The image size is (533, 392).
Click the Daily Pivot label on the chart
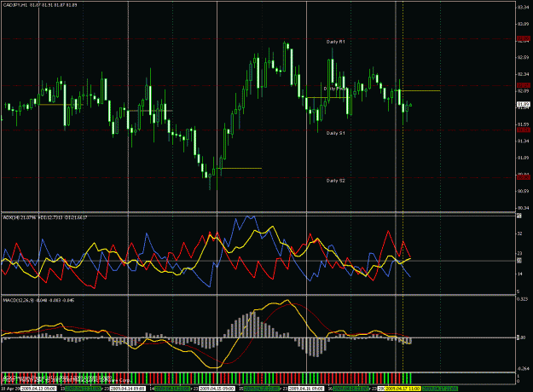click(x=335, y=89)
